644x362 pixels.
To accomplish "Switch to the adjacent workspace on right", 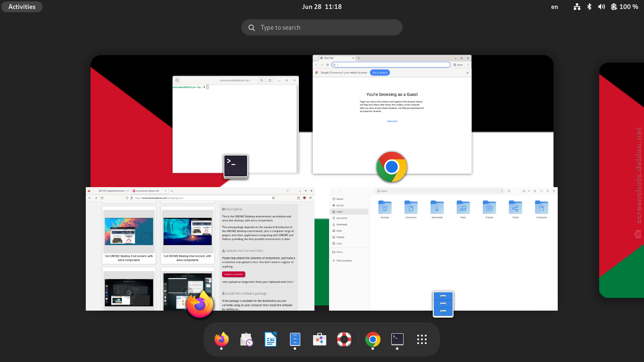I will point(621,180).
